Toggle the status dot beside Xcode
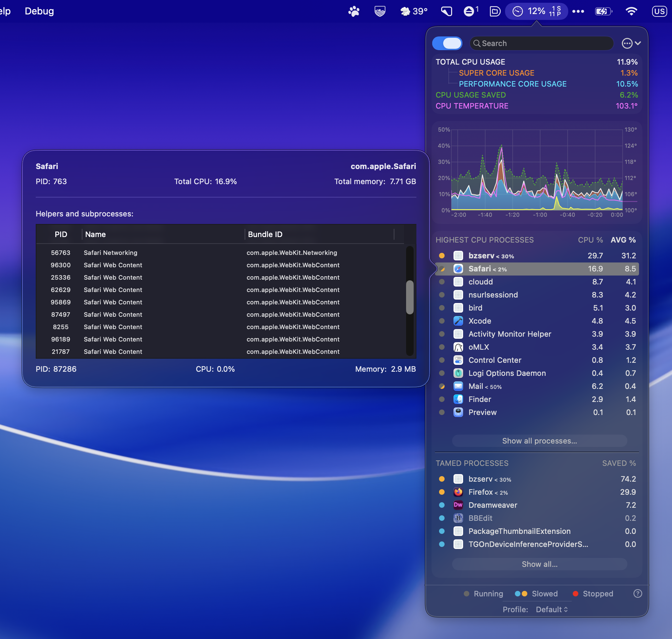 coord(442,321)
